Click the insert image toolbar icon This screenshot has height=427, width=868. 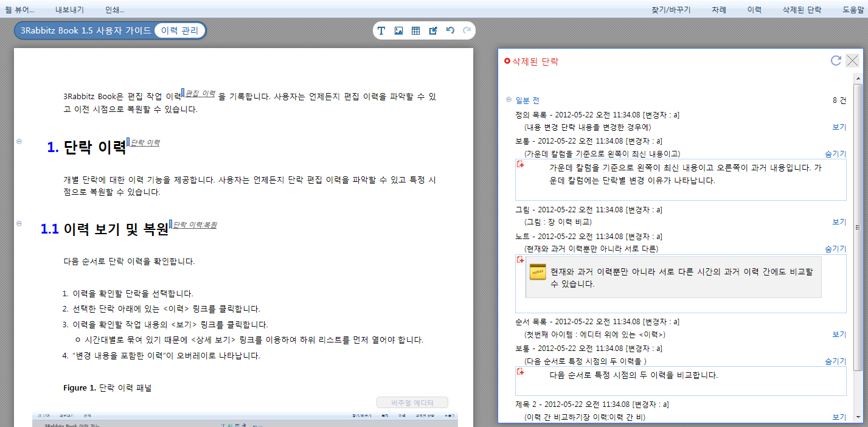pos(398,31)
